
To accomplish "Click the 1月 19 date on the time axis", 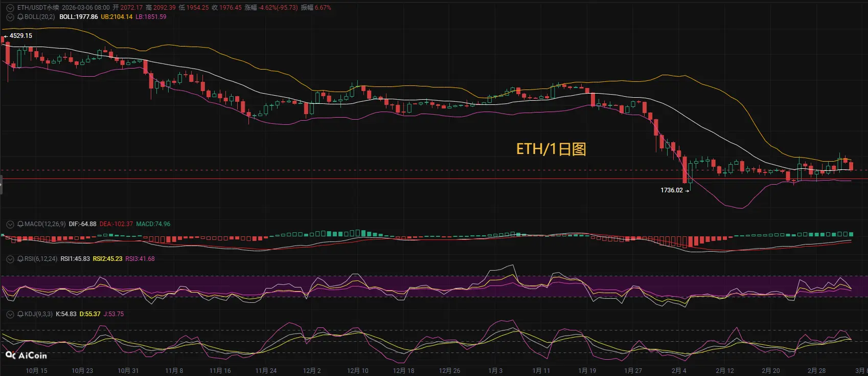I will click(x=587, y=371).
